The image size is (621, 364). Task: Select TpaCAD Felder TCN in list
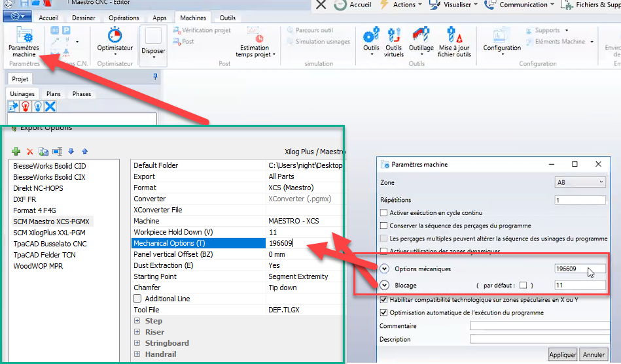[x=44, y=255]
